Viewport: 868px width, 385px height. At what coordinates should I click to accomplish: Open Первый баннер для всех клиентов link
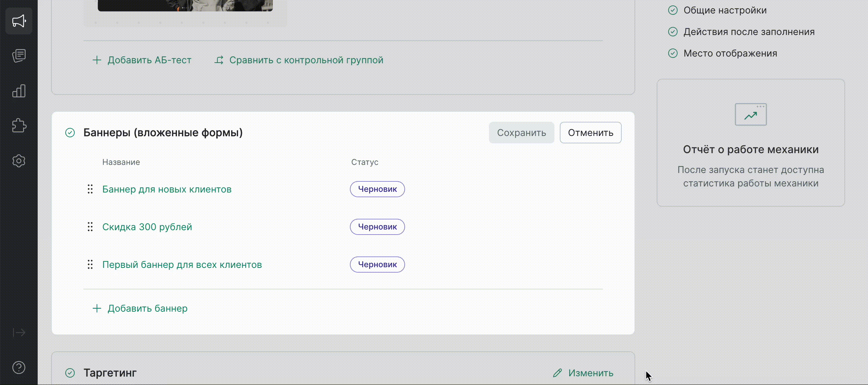(x=182, y=265)
